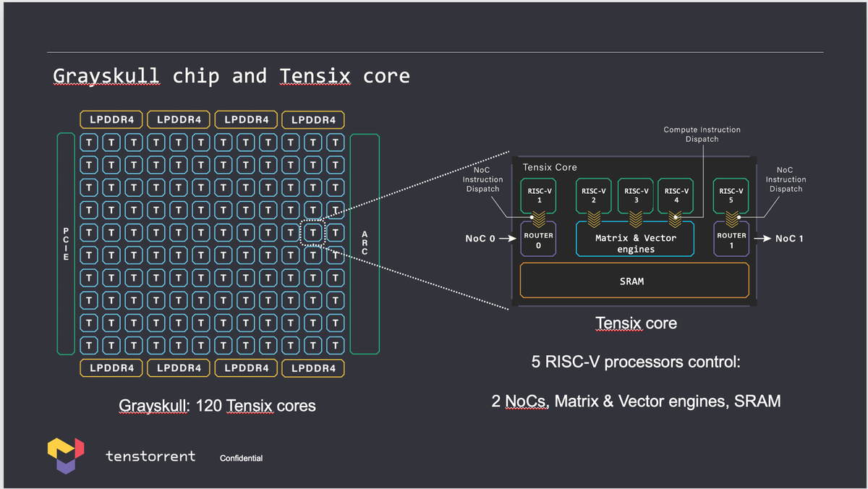Click the RISC-V 3 processor block
This screenshot has height=489, width=868.
coord(634,195)
